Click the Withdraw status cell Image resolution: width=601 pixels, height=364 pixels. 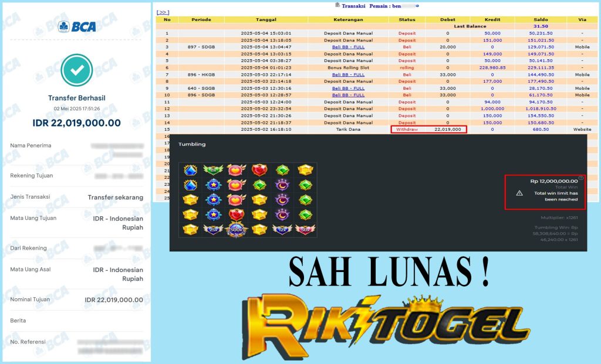point(407,130)
